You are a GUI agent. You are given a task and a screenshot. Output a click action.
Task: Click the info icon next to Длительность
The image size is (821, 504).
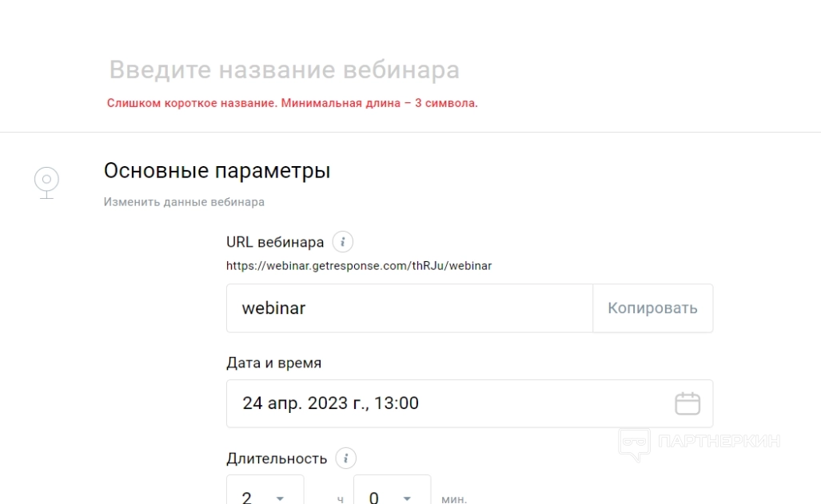tap(345, 458)
